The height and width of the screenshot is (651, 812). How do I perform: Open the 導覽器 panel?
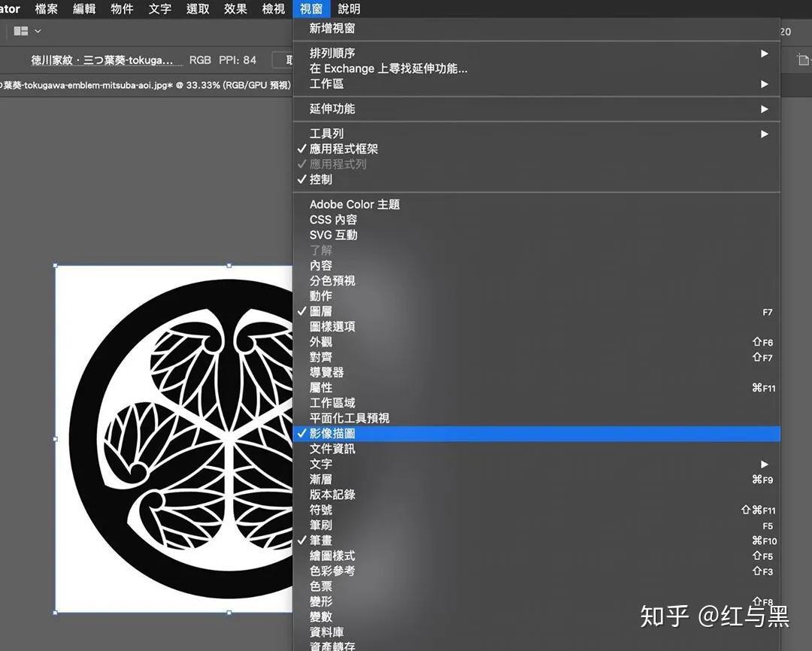[x=537, y=372]
